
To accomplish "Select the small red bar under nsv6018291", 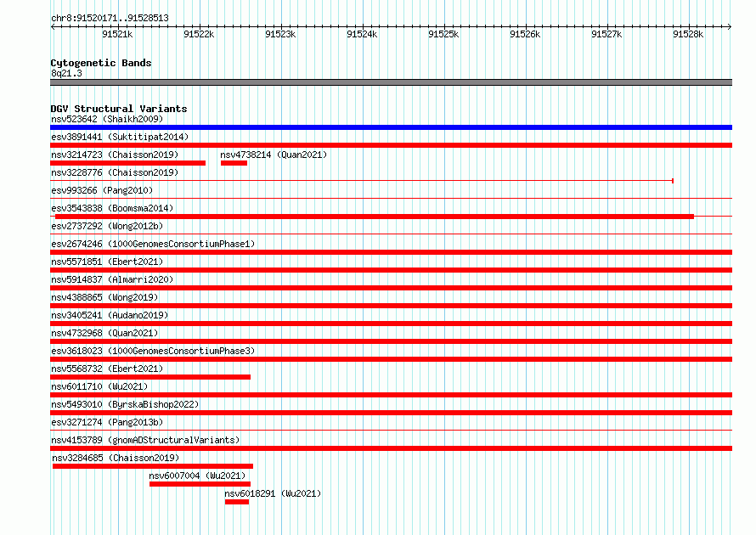I will pyautogui.click(x=237, y=502).
